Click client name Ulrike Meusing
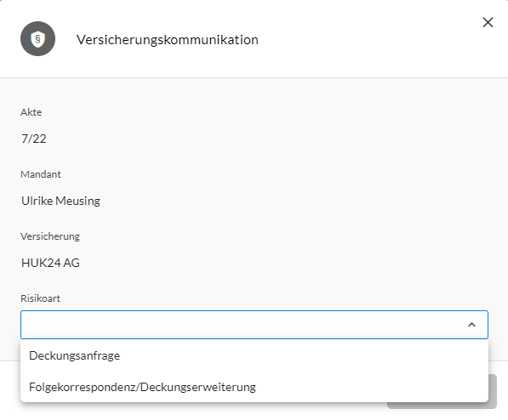 (60, 201)
